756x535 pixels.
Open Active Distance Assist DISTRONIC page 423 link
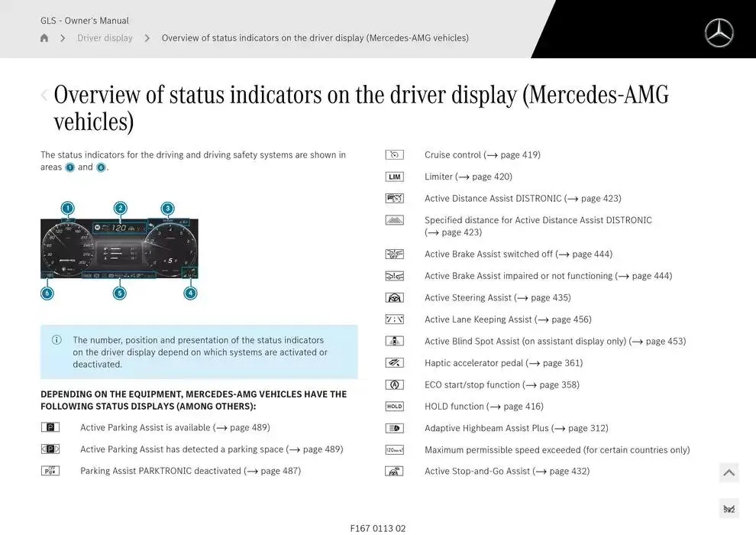coord(593,198)
